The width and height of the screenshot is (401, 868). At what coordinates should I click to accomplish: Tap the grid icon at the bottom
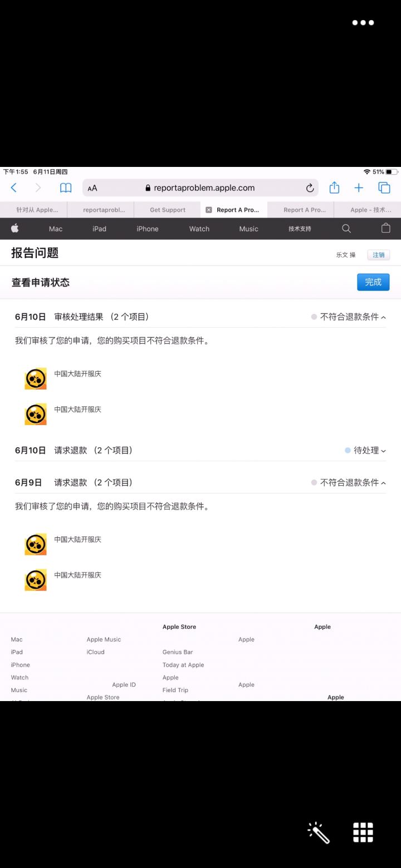click(363, 832)
